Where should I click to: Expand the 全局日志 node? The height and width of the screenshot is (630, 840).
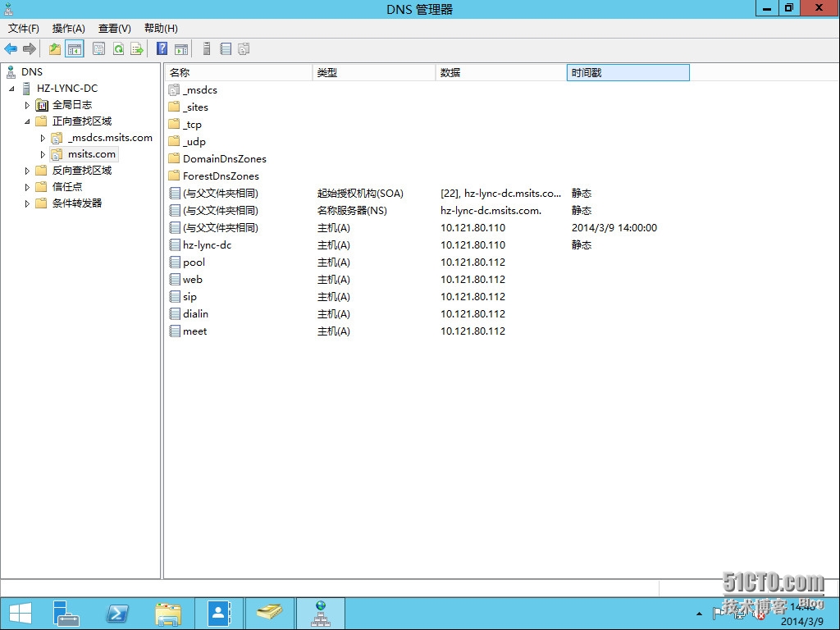[27, 105]
